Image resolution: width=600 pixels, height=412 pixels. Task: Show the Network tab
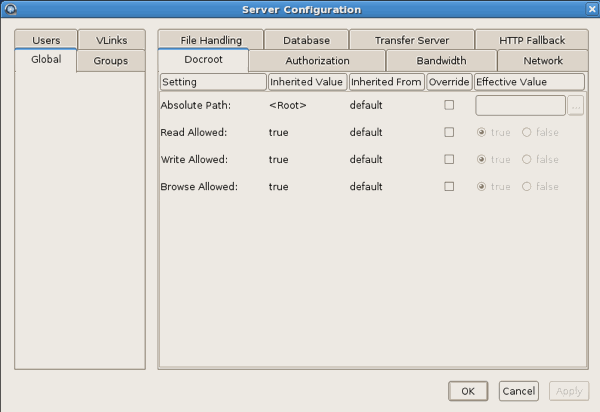point(543,60)
